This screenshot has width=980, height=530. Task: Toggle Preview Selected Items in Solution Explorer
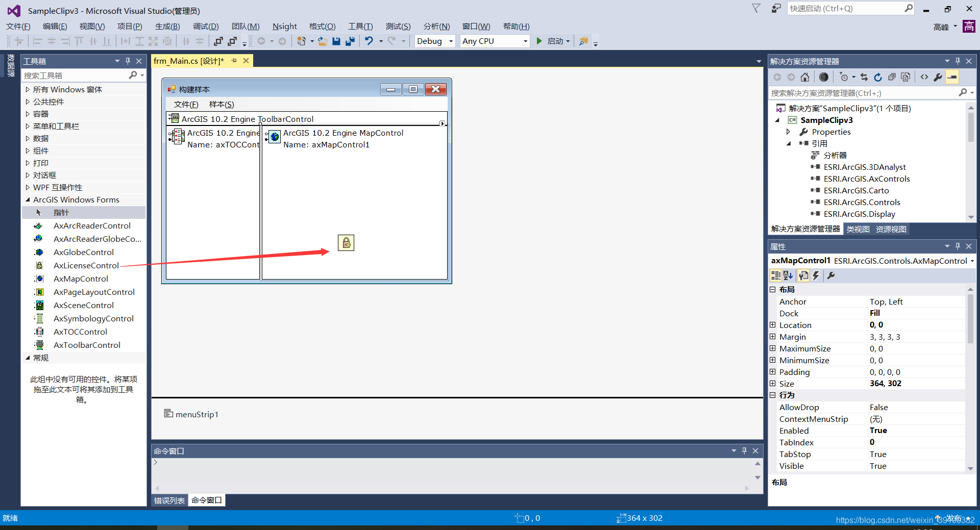pyautogui.click(x=952, y=77)
